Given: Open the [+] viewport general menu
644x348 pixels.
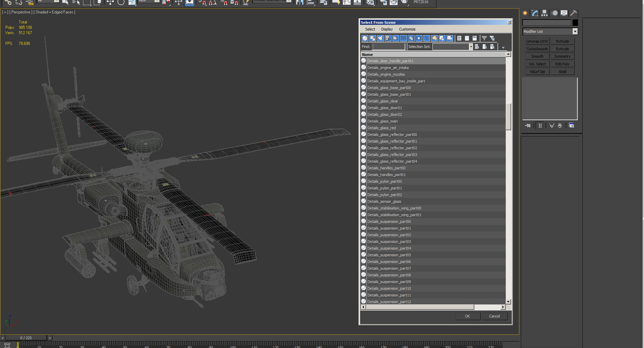Looking at the screenshot, I should [x=5, y=12].
